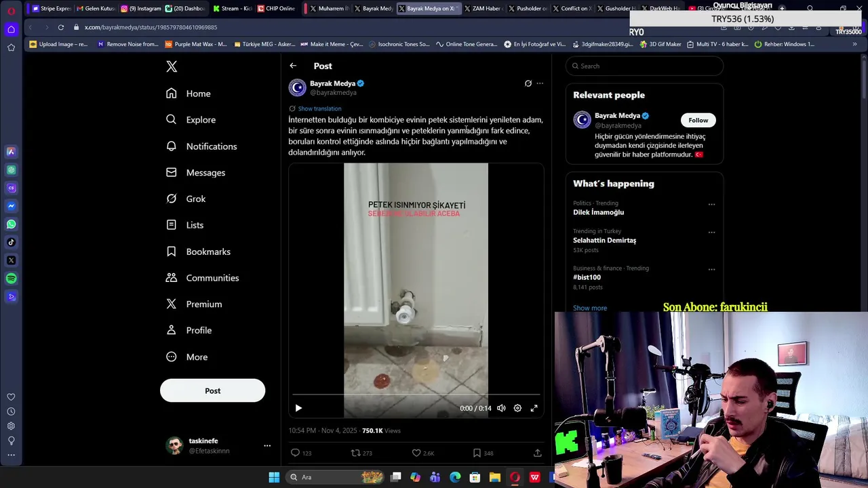Image resolution: width=868 pixels, height=488 pixels.
Task: Open #bist100 trending topic
Action: click(587, 277)
